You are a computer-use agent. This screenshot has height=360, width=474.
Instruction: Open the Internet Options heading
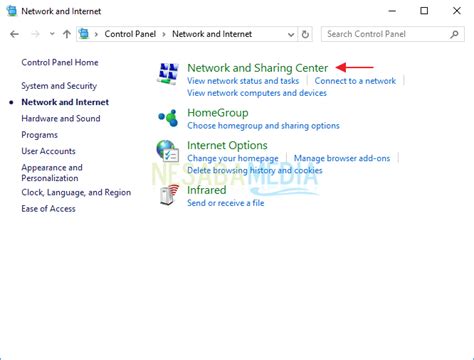(227, 145)
